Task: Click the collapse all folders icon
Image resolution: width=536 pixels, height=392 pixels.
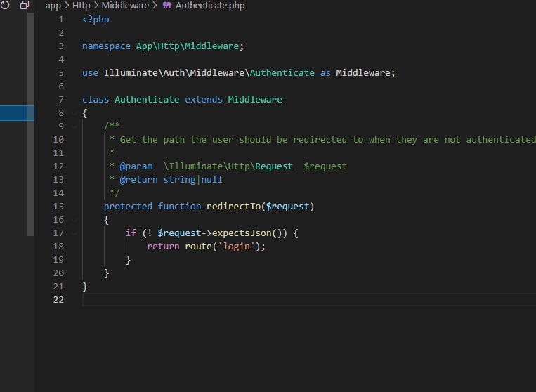Action: pos(25,5)
